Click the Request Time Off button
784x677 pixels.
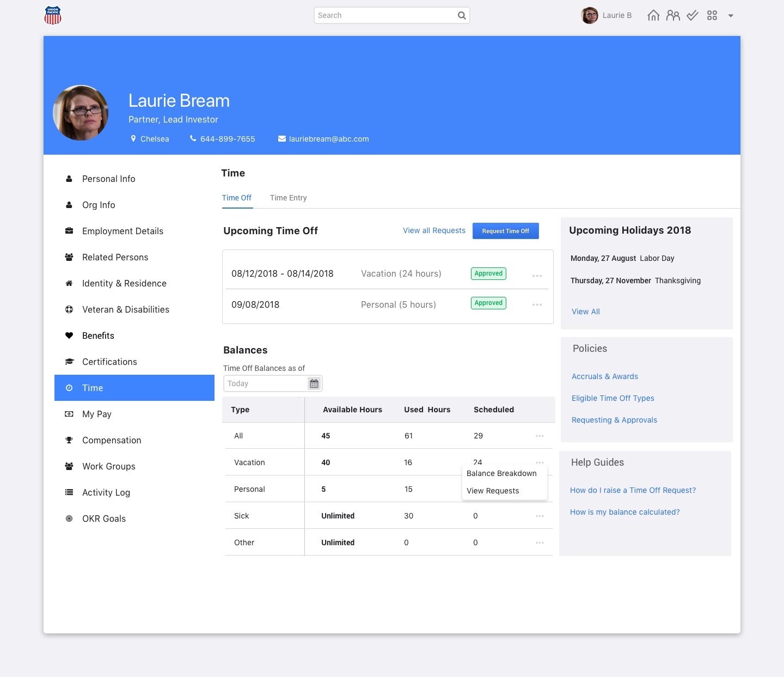point(506,231)
